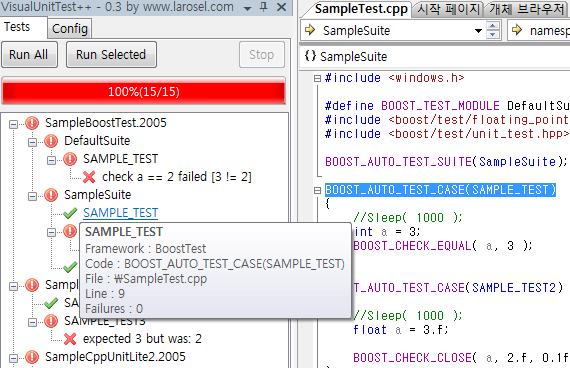This screenshot has height=368, width=570.
Task: Close the VisualUnitTest++ panel
Action: point(281,7)
